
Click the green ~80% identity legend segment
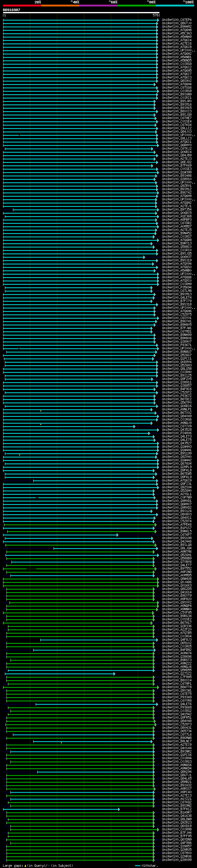(x=137, y=6)
